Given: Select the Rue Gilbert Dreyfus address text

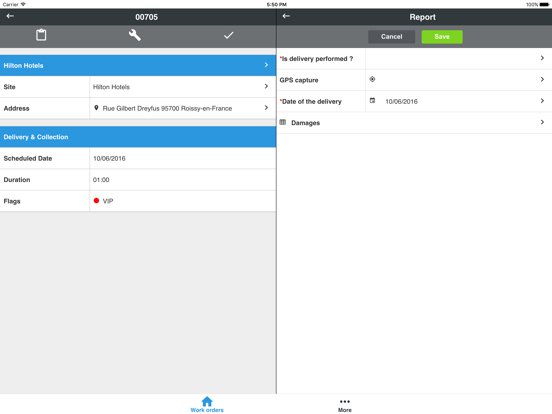Looking at the screenshot, I should 167,108.
